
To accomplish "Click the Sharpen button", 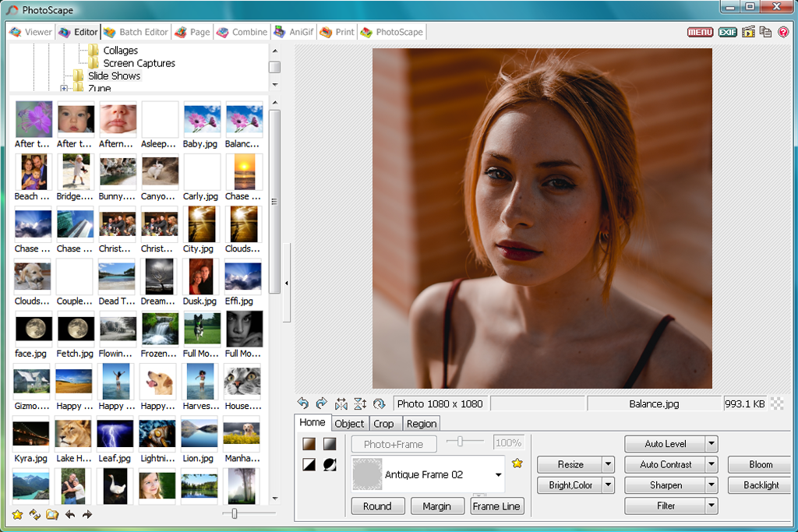I will pos(665,485).
